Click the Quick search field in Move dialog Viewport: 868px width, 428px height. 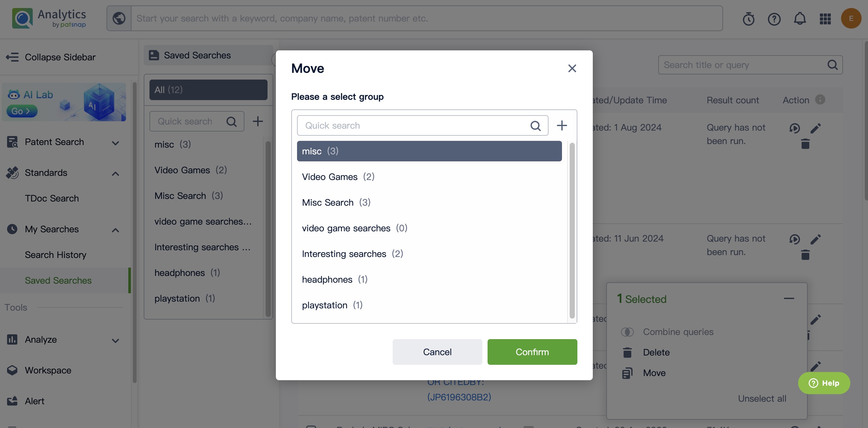(x=414, y=126)
